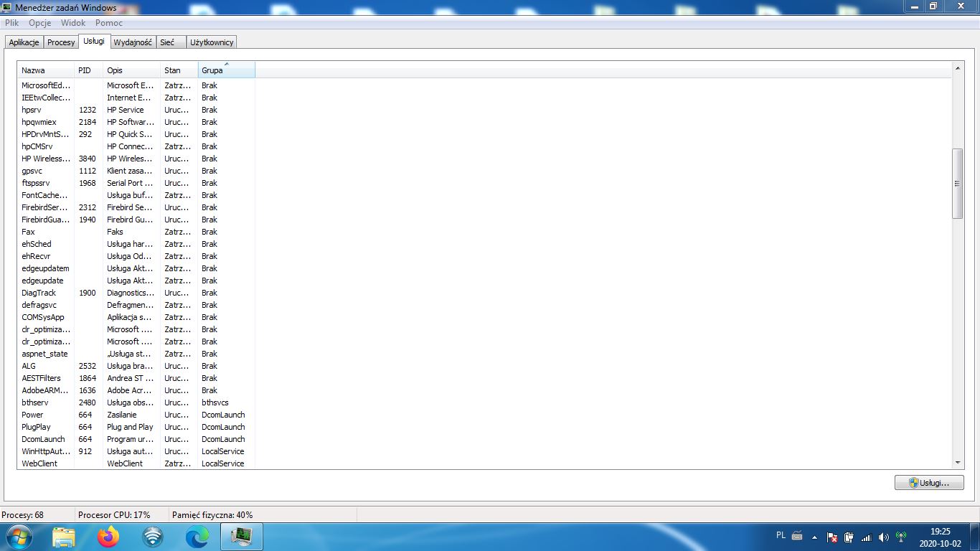Viewport: 980px width, 551px height.
Task: Open the Windows Start menu orb
Action: pos(19,536)
